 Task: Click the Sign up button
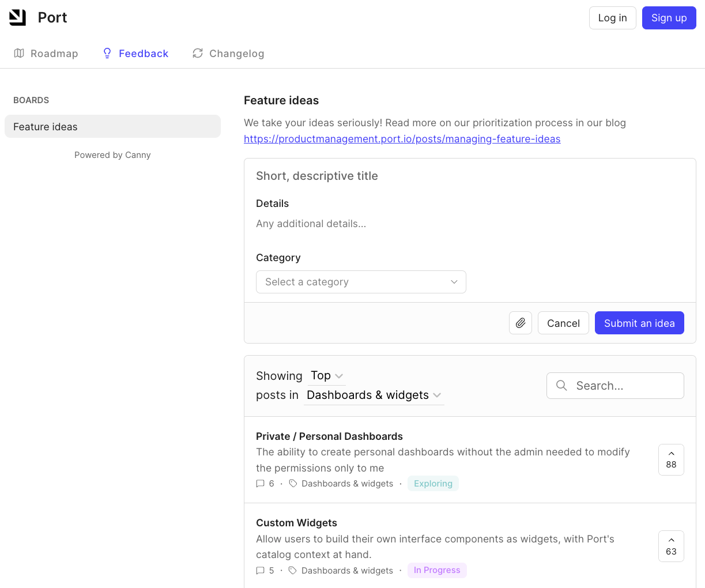[669, 18]
